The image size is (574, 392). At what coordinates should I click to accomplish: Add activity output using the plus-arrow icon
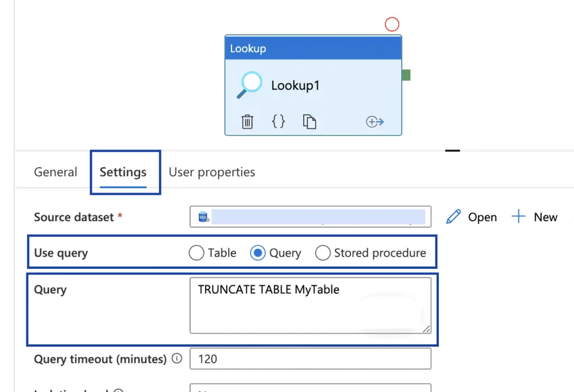(x=375, y=122)
